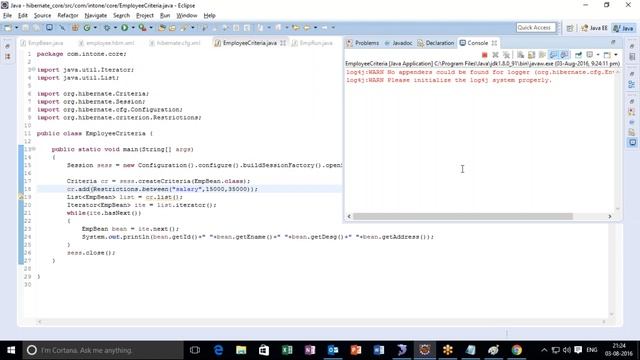Open the Display Selected Console dropdown arrow
The image size is (640, 360).
point(598,55)
